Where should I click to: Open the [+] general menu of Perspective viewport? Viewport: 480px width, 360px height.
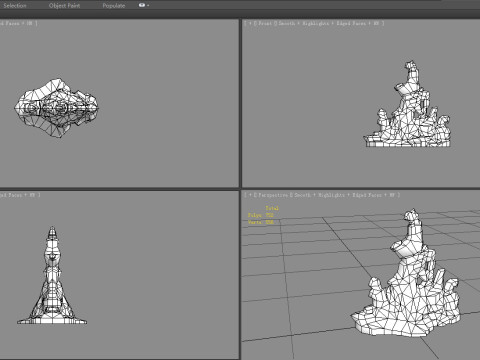(x=250, y=195)
